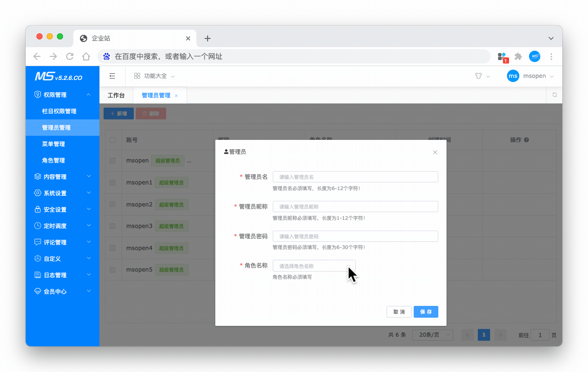Select 角色管理 in the sidebar
The width and height of the screenshot is (588, 372).
point(53,160)
